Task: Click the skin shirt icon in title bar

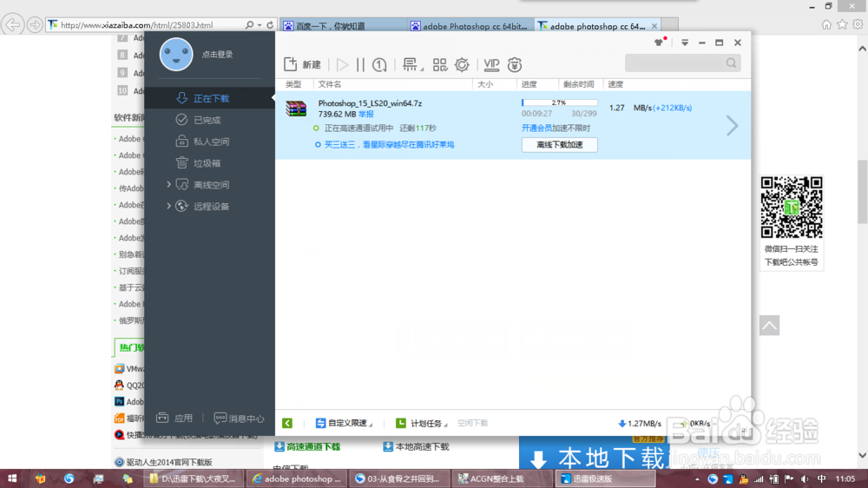Action: click(659, 42)
